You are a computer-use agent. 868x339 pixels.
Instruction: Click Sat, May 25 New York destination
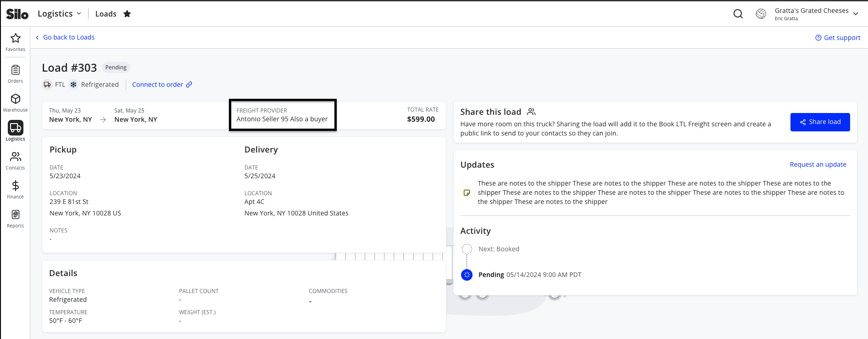136,115
